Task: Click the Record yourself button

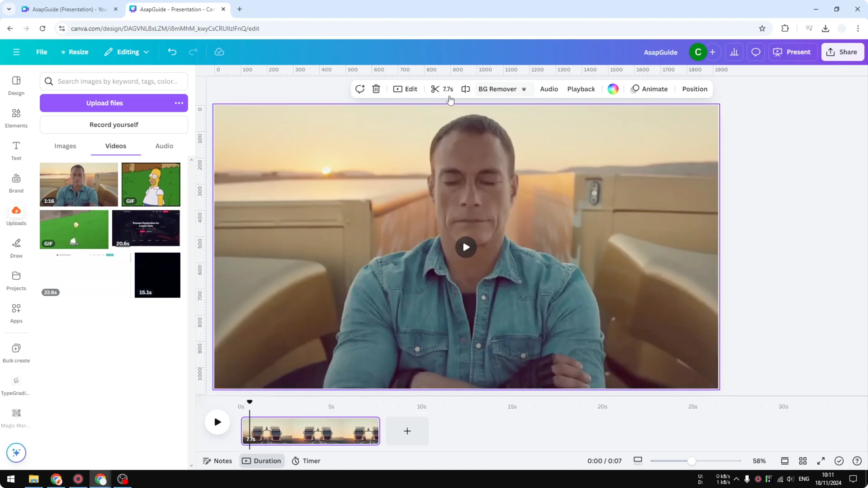Action: 114,125
